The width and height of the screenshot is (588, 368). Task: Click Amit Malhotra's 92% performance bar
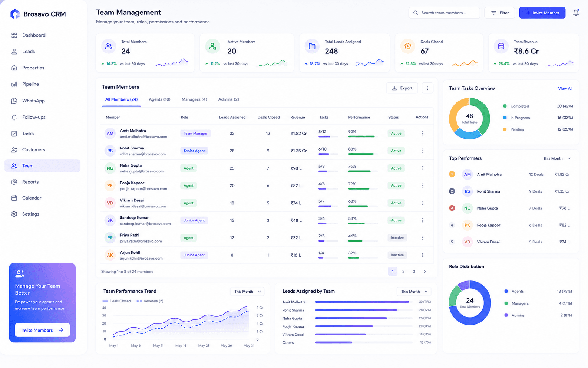pyautogui.click(x=363, y=137)
